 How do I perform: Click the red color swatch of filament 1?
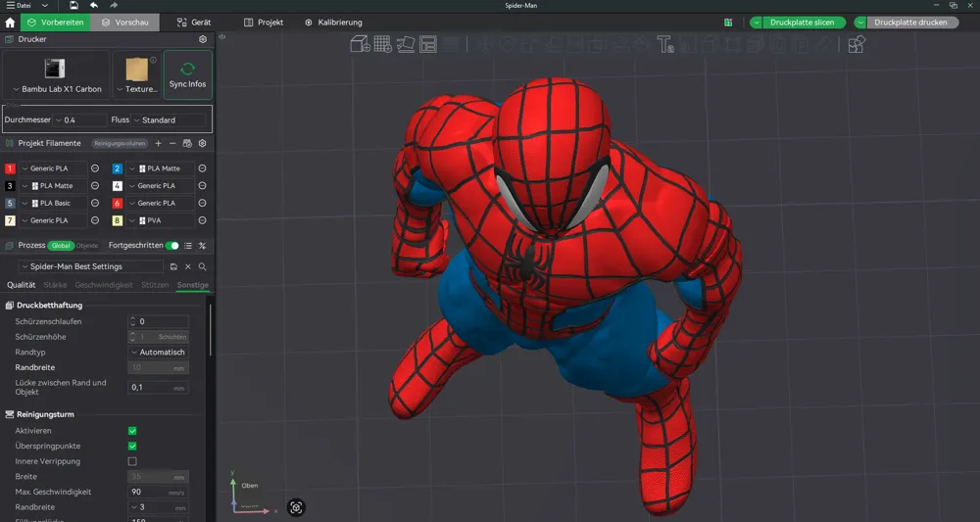tap(10, 168)
